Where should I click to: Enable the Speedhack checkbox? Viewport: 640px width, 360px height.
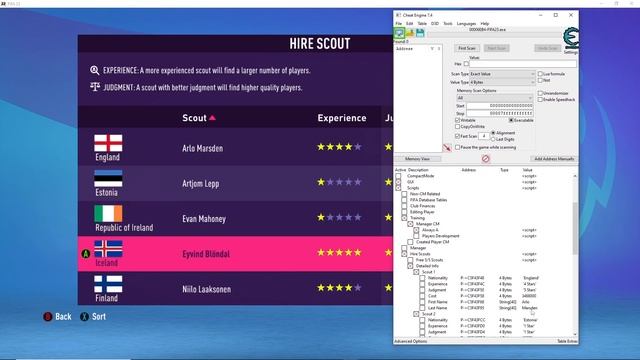pos(540,100)
